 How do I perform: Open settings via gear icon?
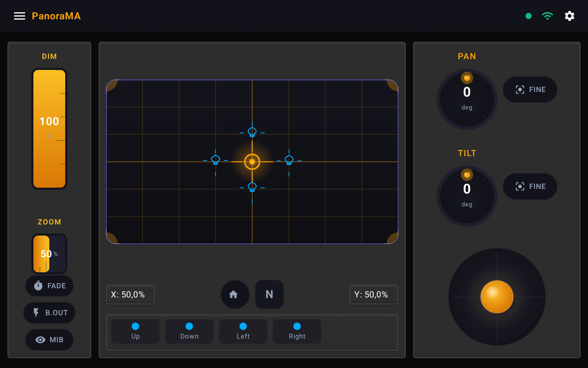tap(569, 16)
